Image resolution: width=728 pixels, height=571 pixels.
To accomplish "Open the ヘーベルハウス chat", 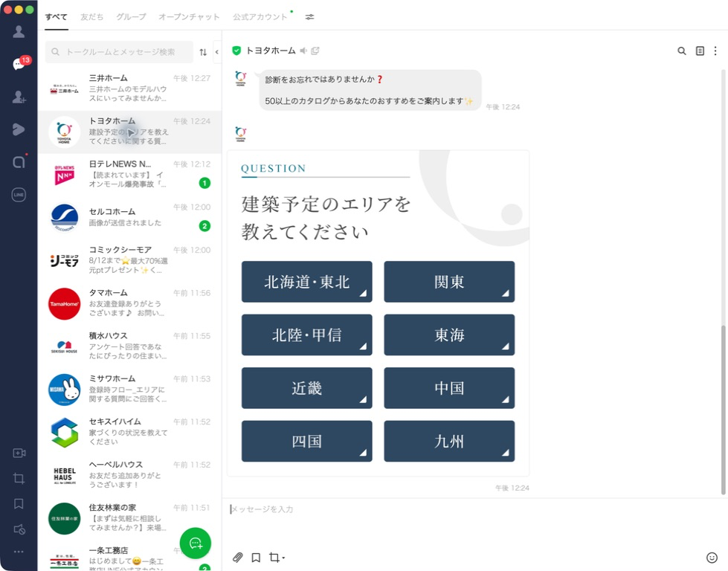I will pos(129,475).
